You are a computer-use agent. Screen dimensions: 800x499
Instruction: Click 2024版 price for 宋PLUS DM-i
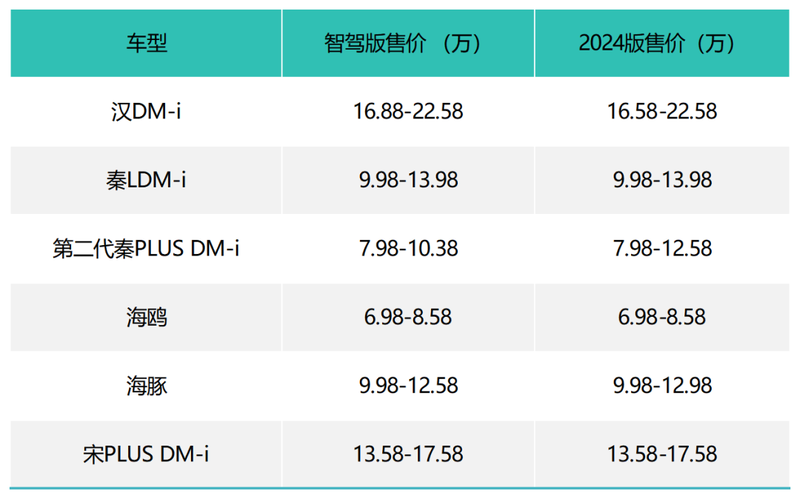point(662,454)
